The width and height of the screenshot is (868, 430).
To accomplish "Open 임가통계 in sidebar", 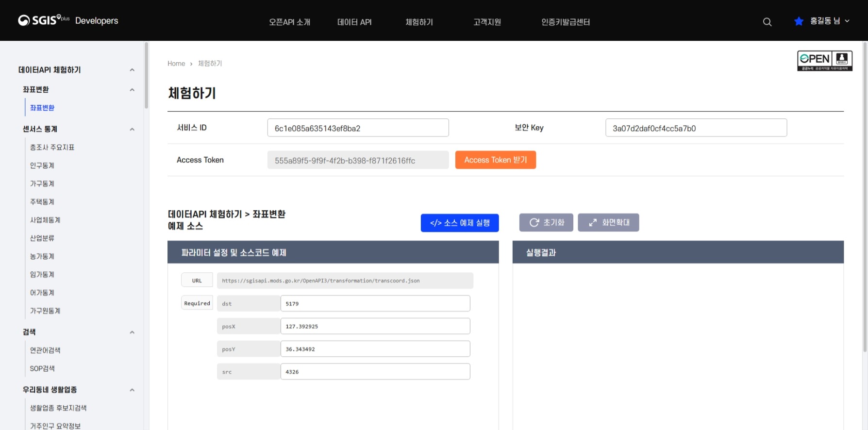I will (42, 274).
